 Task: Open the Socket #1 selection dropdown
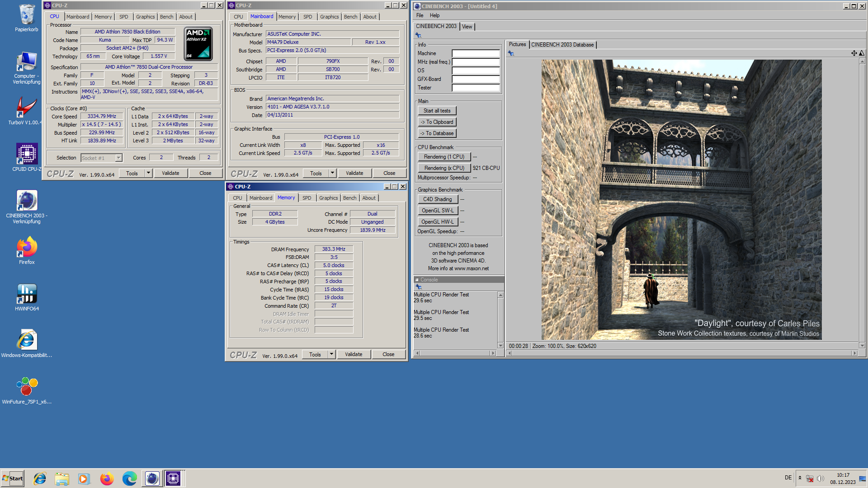(x=118, y=158)
